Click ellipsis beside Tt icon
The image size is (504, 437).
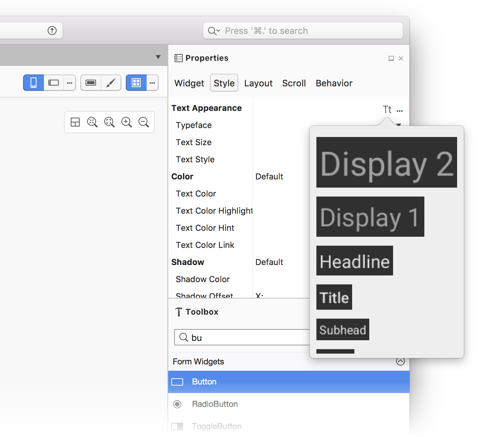(400, 111)
